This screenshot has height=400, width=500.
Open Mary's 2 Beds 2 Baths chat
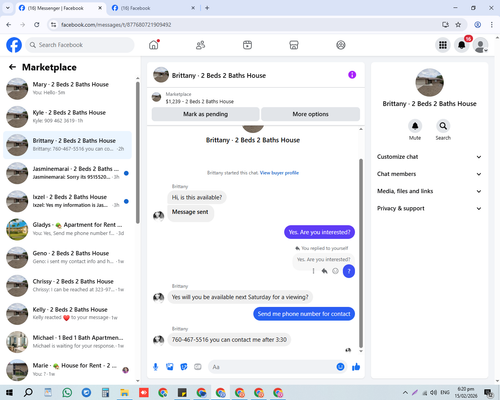click(x=67, y=89)
